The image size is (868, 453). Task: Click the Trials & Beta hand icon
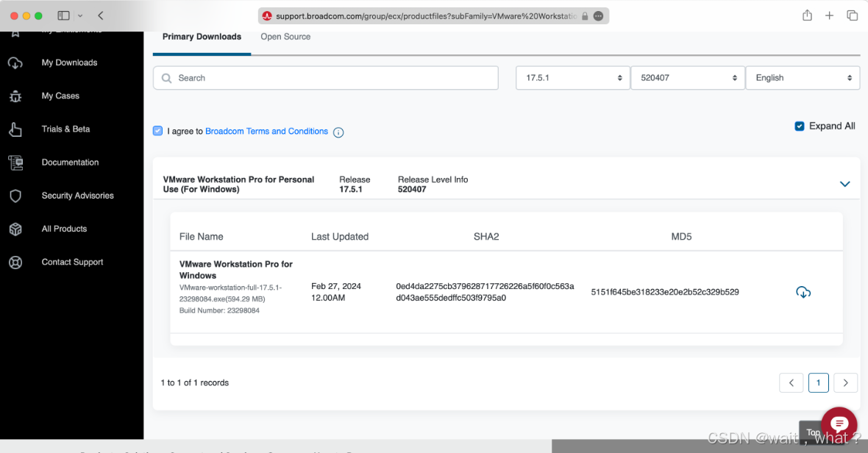(15, 129)
